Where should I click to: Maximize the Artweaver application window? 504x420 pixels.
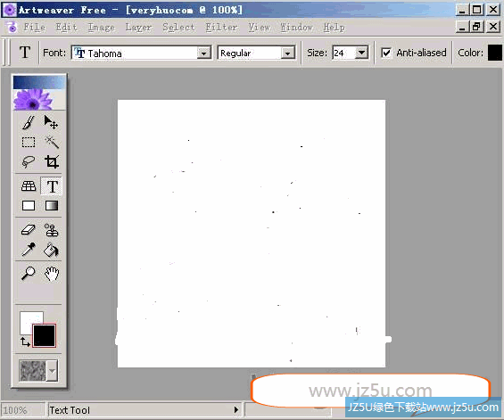pyautogui.click(x=476, y=10)
